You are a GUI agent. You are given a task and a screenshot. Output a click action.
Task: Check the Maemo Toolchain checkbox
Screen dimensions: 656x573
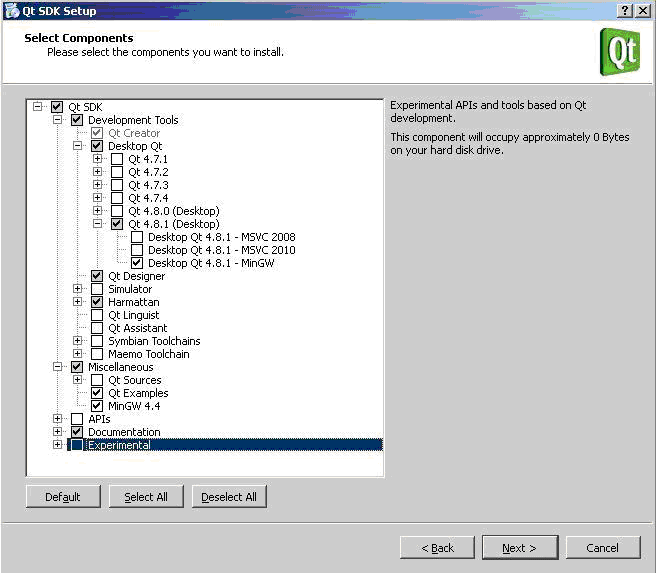[97, 353]
